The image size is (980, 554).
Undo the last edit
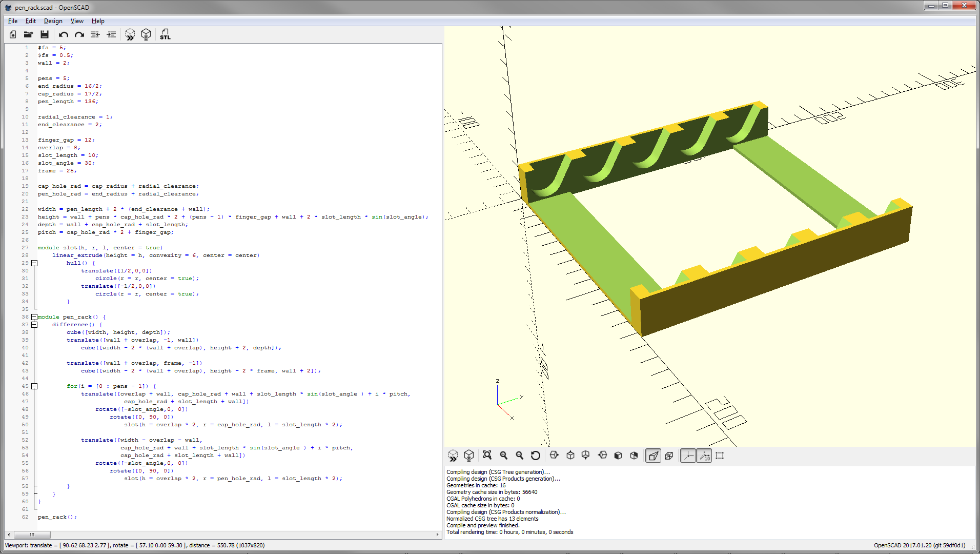click(x=64, y=34)
